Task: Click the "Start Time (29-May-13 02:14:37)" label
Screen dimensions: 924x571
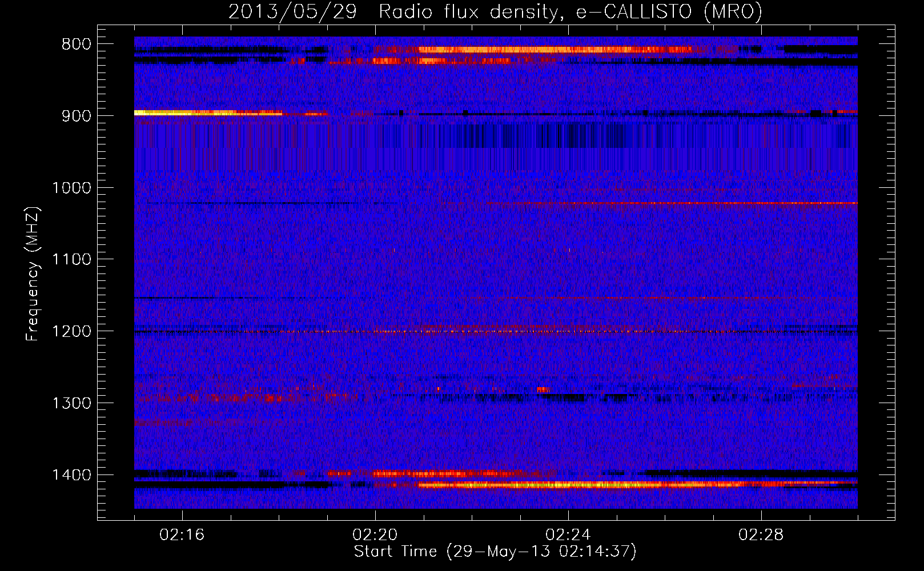Action: tap(495, 552)
